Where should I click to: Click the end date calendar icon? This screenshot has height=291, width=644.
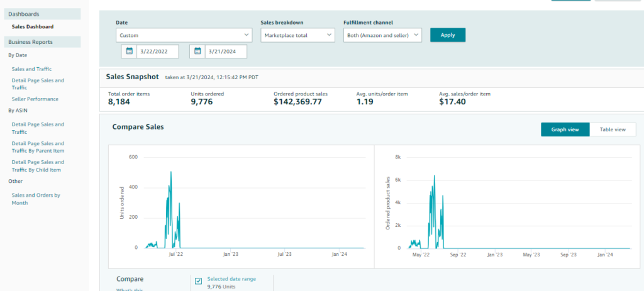point(197,52)
